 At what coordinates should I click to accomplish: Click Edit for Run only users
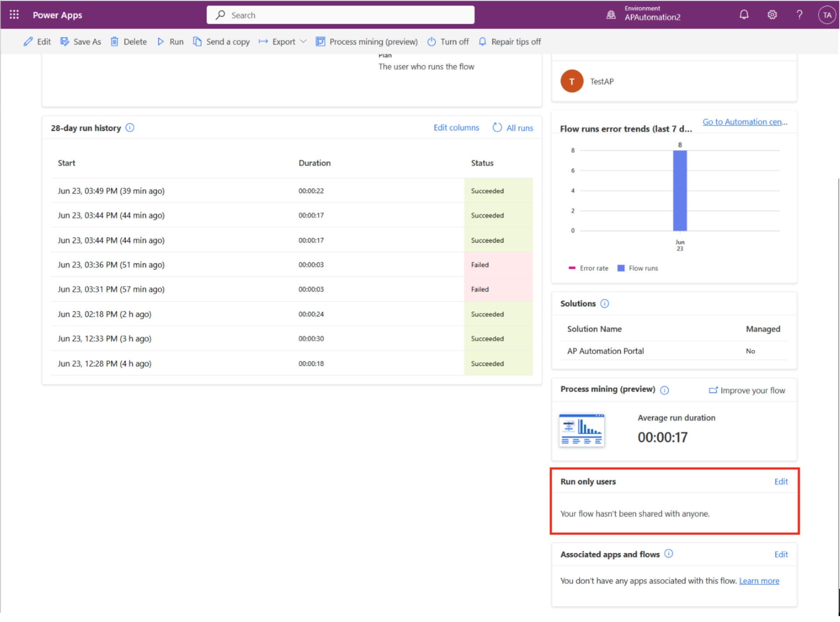(x=780, y=482)
